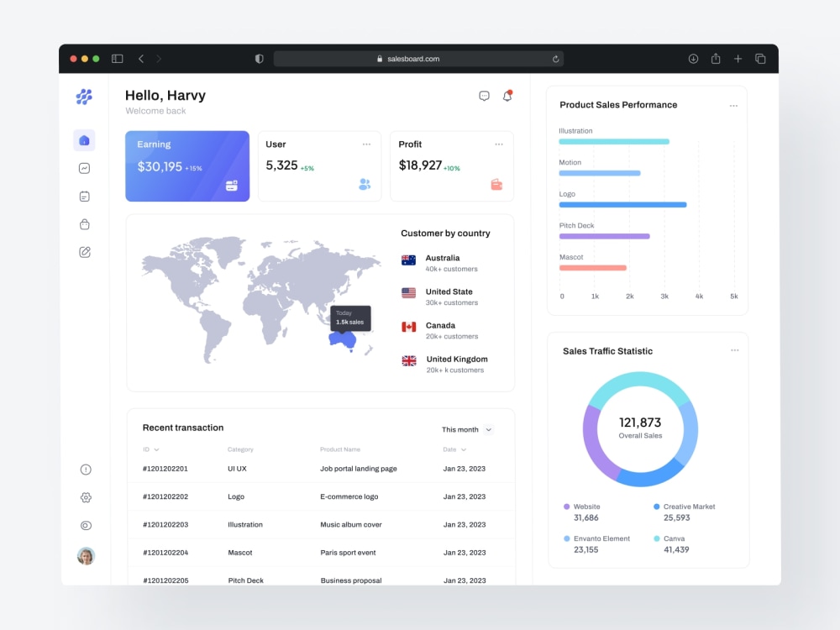Open the notifications bell
840x630 pixels.
(x=507, y=96)
